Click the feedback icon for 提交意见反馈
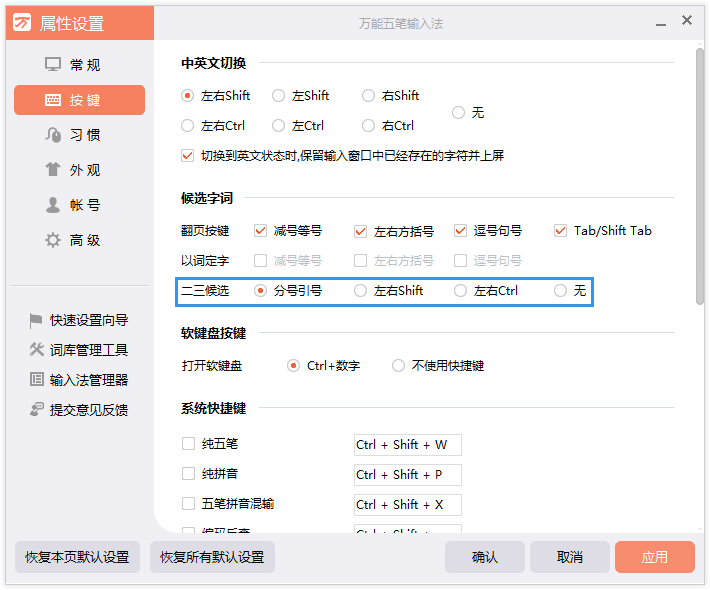The height and width of the screenshot is (590, 710). [x=37, y=409]
